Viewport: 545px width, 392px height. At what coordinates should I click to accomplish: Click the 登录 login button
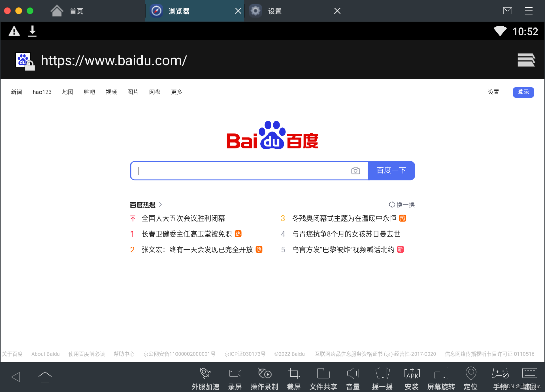(x=523, y=92)
